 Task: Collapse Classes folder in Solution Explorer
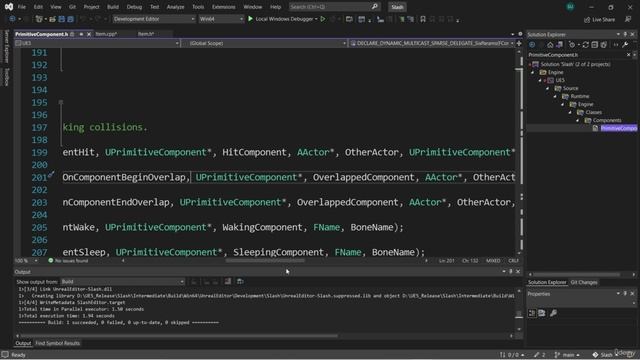pos(570,112)
